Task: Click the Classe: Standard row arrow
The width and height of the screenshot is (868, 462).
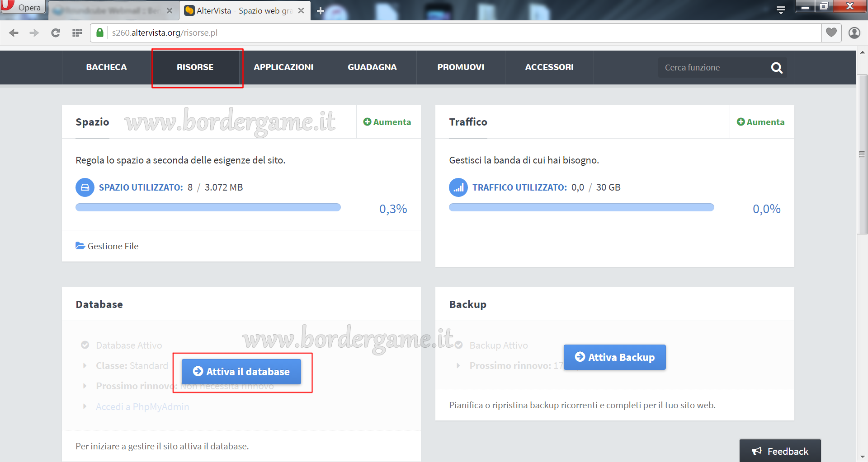Action: tap(85, 365)
